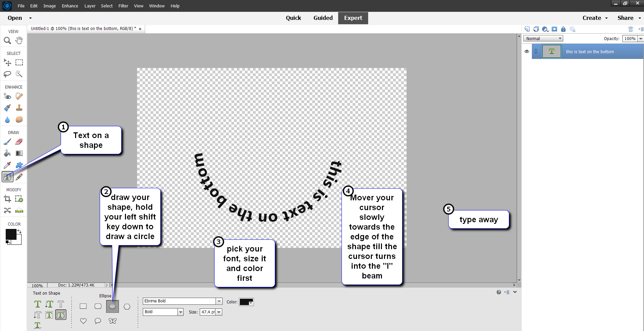Image resolution: width=644 pixels, height=331 pixels.
Task: Select the butterfly shape option
Action: click(112, 321)
